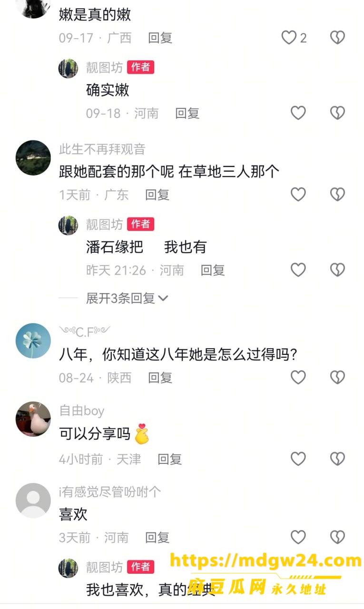Open the i有感觉尽管吩咐个 default avatar

pos(33,501)
